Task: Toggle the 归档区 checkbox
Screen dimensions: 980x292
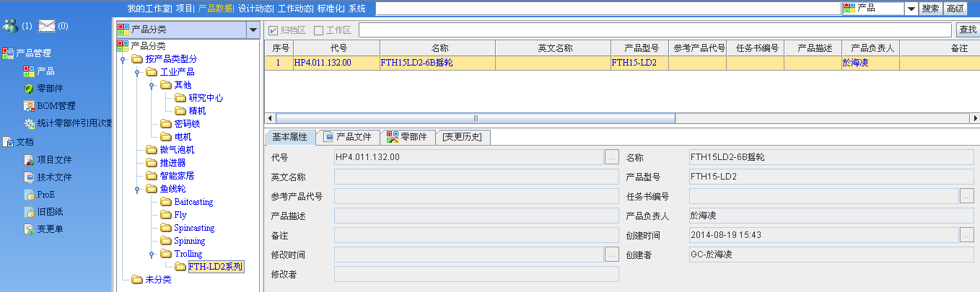Action: pos(273,30)
